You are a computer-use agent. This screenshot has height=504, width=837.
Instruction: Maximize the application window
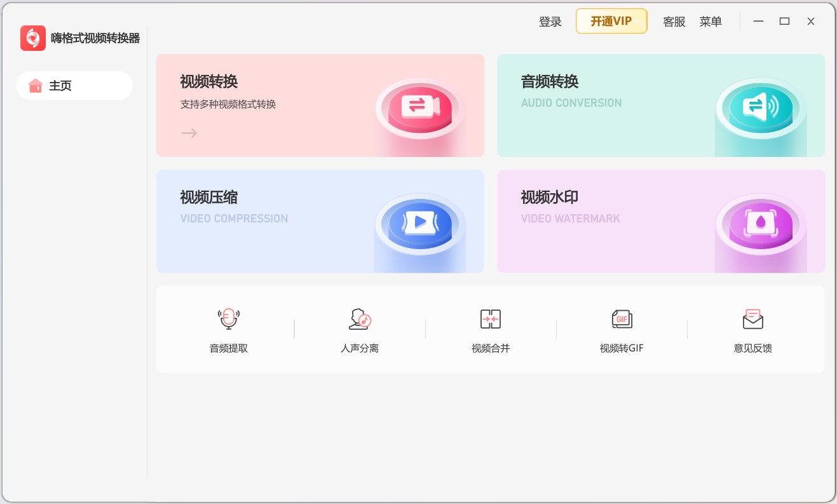pos(784,22)
